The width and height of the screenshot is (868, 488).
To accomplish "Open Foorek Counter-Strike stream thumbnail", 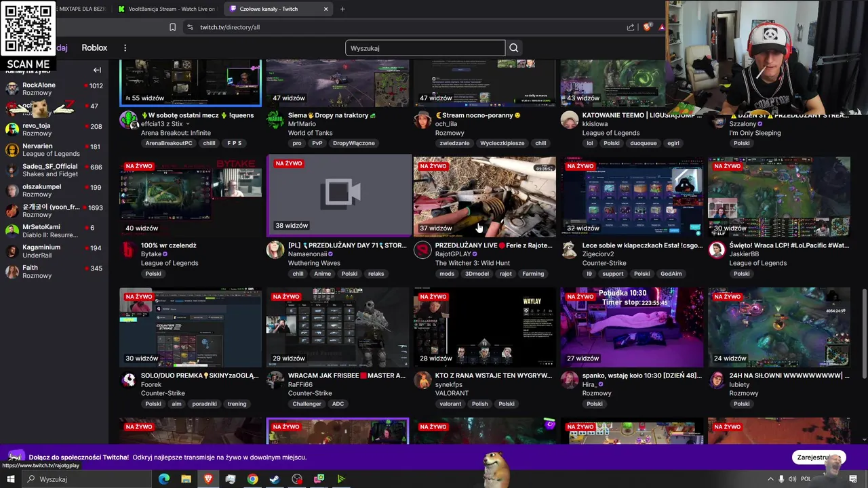I will [191, 327].
